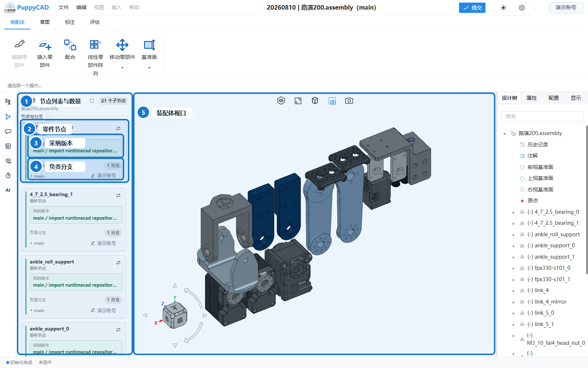Click the 21 个子节点 count badge
This screenshot has width=588, height=368.
(x=113, y=101)
